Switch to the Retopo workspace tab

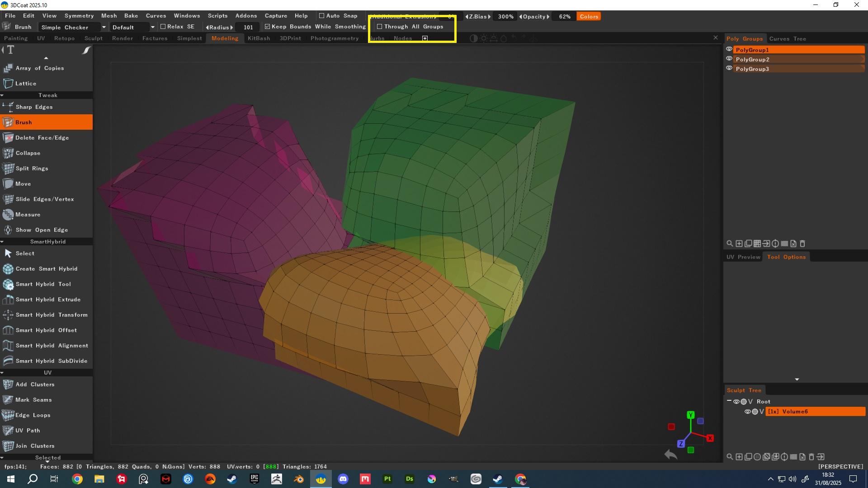tap(64, 38)
